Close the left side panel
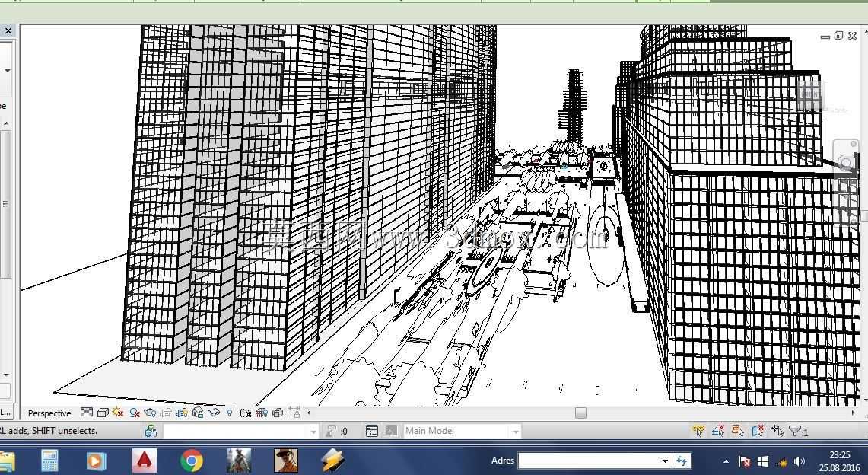This screenshot has height=475, width=868. coord(8,31)
